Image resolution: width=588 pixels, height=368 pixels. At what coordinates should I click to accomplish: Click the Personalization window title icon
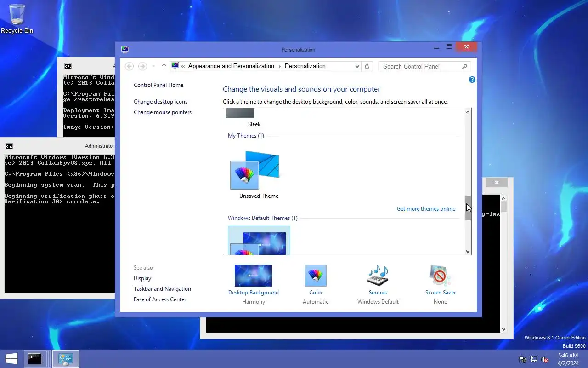[x=124, y=50]
